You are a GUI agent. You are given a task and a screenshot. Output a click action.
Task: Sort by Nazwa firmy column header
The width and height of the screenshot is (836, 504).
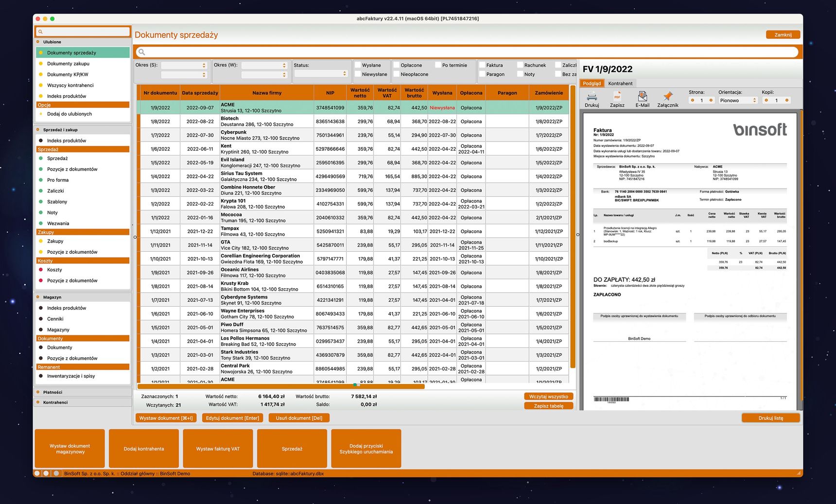click(267, 93)
